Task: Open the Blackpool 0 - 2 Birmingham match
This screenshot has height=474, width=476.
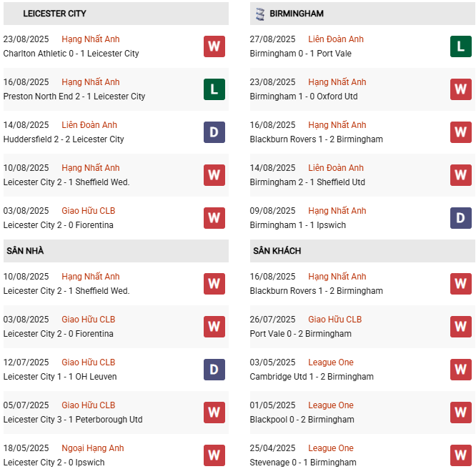Action: click(302, 420)
